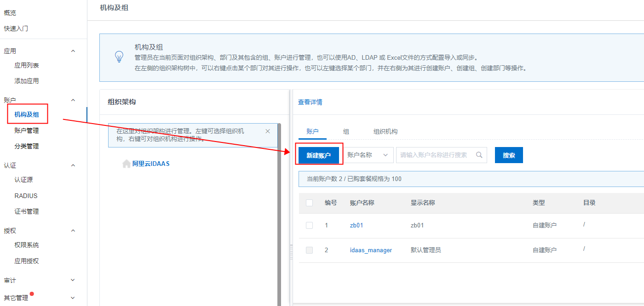Click the 显示名称 column header
This screenshot has width=644, height=306.
(423, 203)
